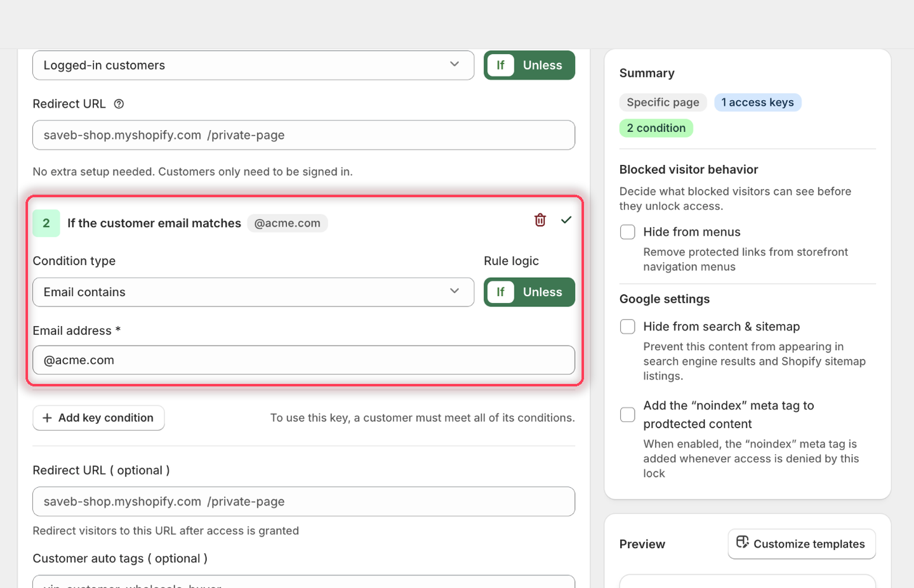The width and height of the screenshot is (914, 588).
Task: Click the "2 condition" summary badge
Action: pos(656,128)
